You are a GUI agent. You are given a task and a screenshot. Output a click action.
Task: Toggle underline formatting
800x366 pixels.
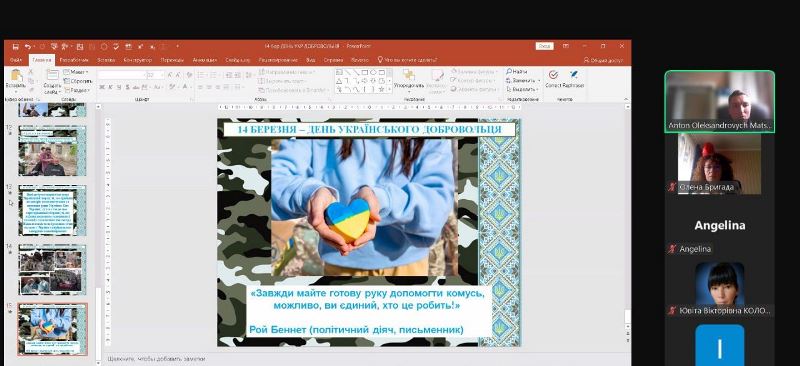tap(119, 87)
